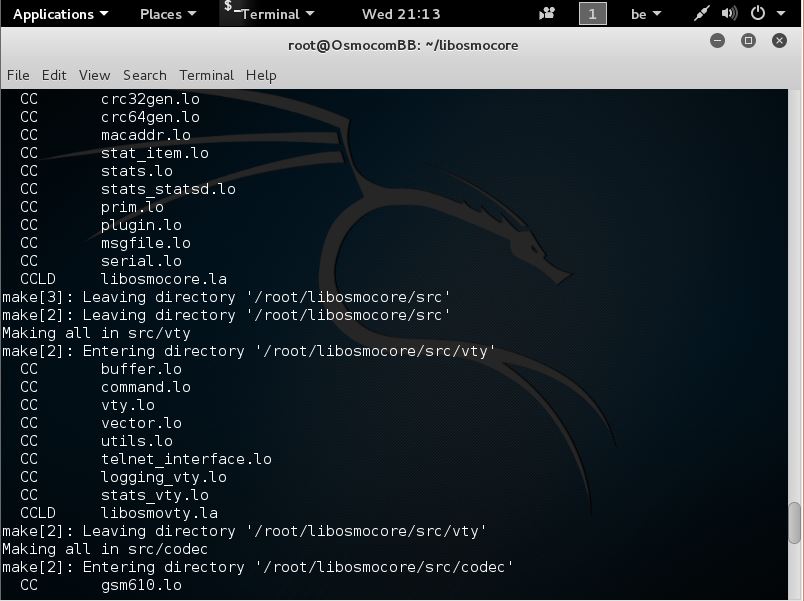
Task: Open the Terminal app menu in top bar
Action: coord(270,13)
